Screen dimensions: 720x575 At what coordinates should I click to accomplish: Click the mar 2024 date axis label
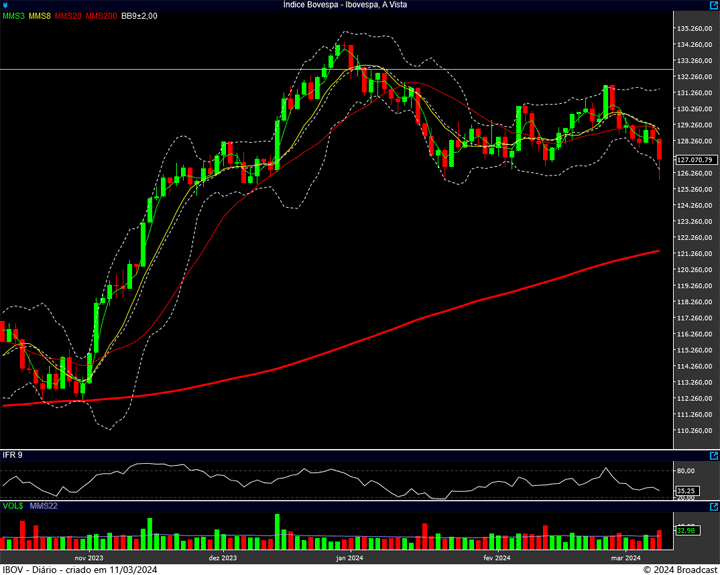click(625, 558)
